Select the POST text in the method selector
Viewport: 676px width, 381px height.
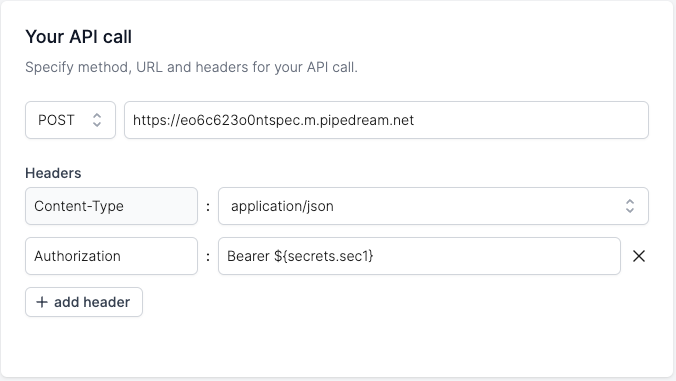pyautogui.click(x=56, y=120)
